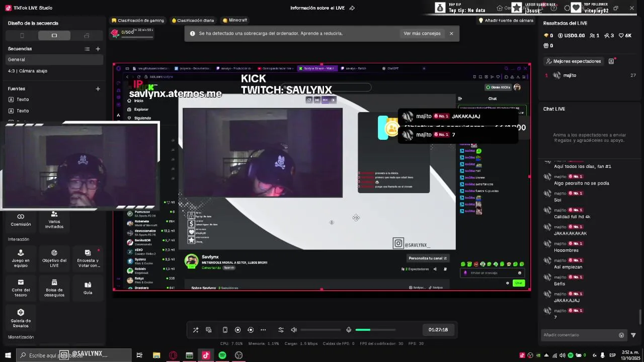Switch to Clasificación de gaming tab
This screenshot has height=362, width=644.
pyautogui.click(x=138, y=21)
